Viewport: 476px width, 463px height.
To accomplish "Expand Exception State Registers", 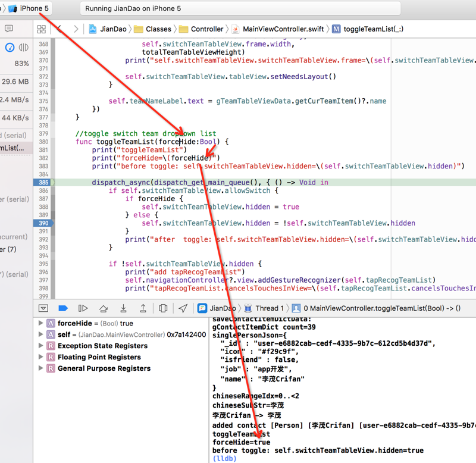I will (x=40, y=346).
